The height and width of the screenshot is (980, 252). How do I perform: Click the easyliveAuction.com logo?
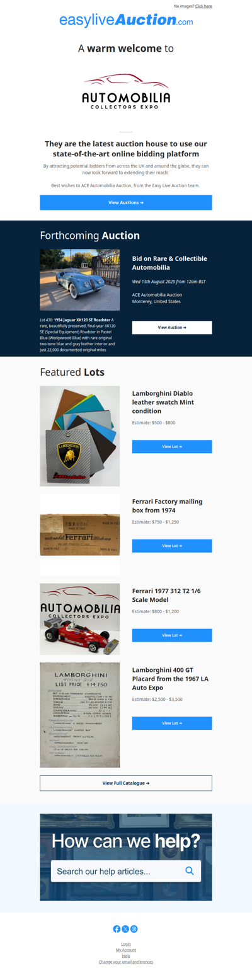click(x=126, y=20)
